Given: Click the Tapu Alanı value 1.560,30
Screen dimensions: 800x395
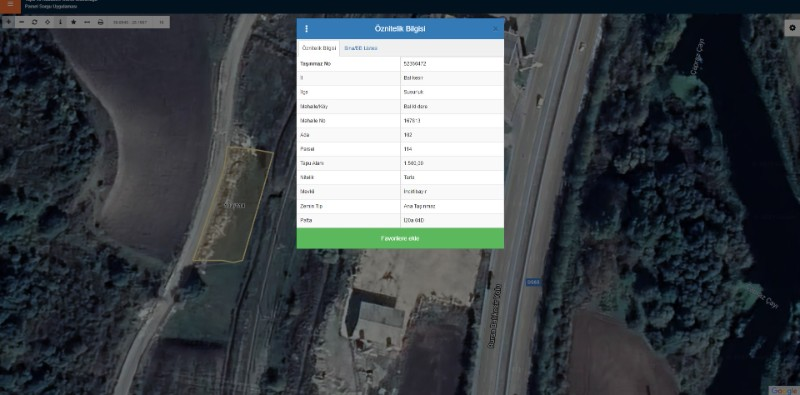Looking at the screenshot, I should click(x=413, y=163).
